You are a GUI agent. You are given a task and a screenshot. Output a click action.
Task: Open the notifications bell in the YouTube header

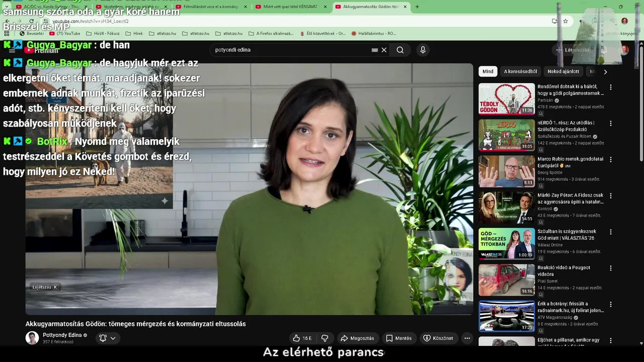(604, 50)
